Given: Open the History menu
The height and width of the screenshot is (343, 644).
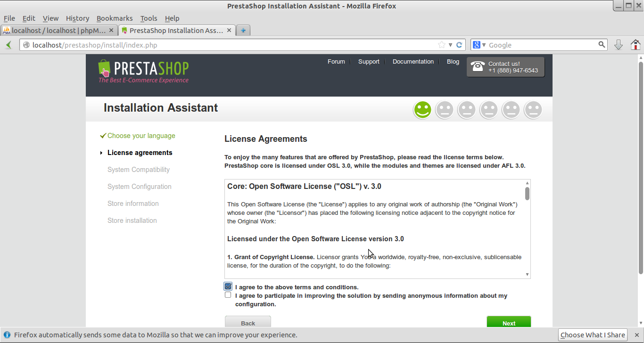Looking at the screenshot, I should (77, 18).
